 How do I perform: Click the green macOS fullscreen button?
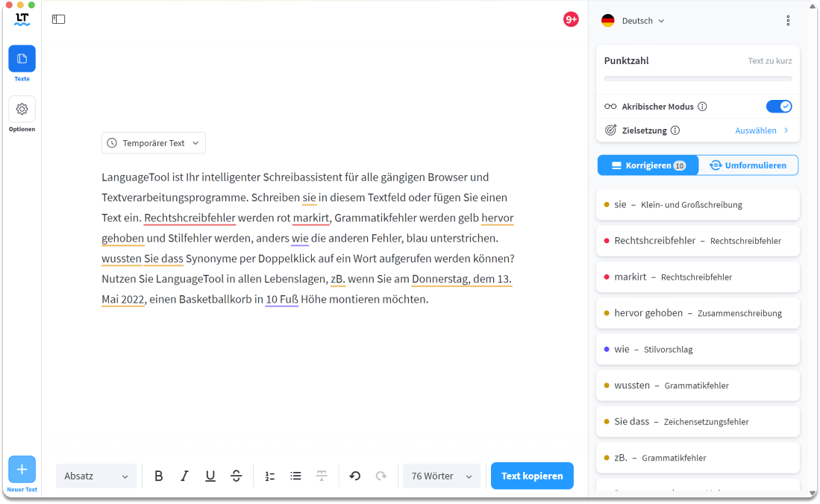coord(31,4)
